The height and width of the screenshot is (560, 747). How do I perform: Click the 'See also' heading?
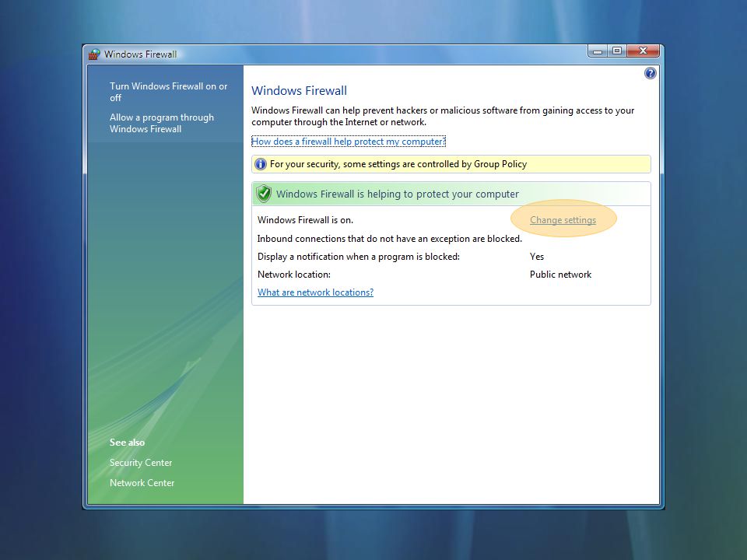[x=127, y=443]
